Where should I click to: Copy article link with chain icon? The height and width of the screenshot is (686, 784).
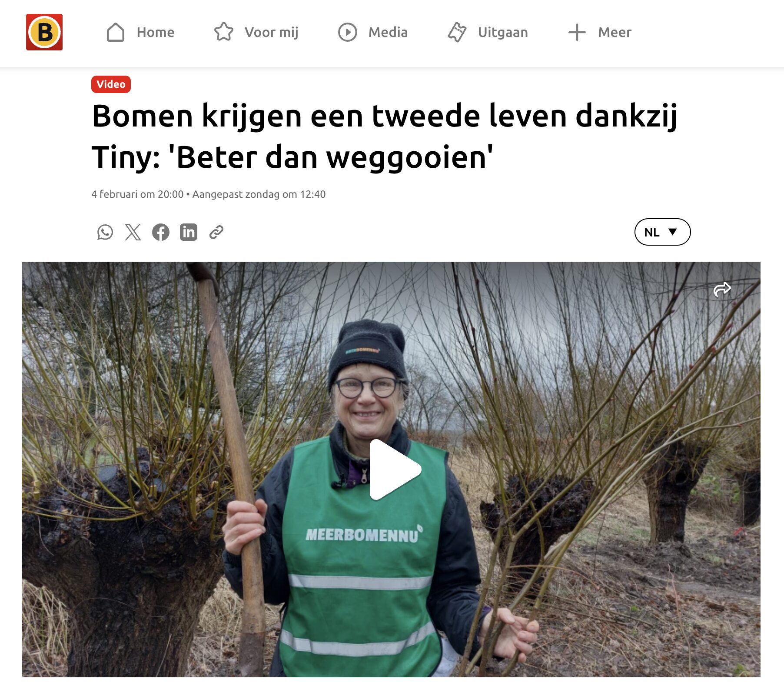216,232
